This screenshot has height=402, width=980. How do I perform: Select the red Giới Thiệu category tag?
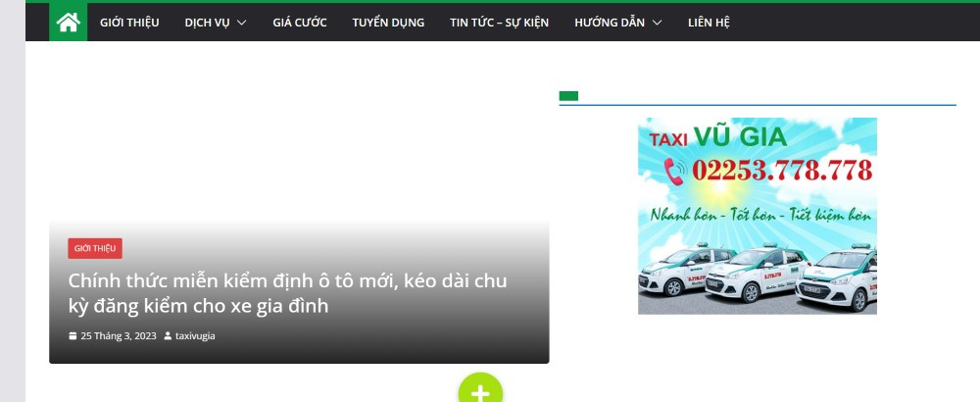pos(95,248)
